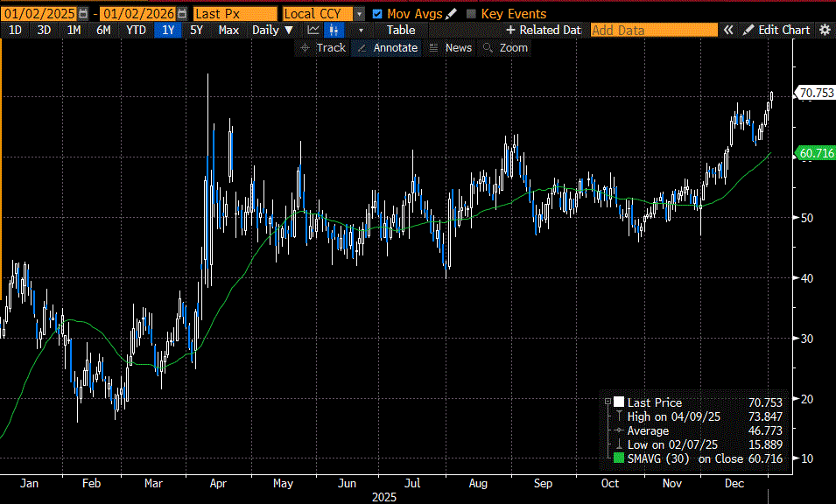This screenshot has height=504, width=836.
Task: Select the line chart type icon
Action: point(313,30)
